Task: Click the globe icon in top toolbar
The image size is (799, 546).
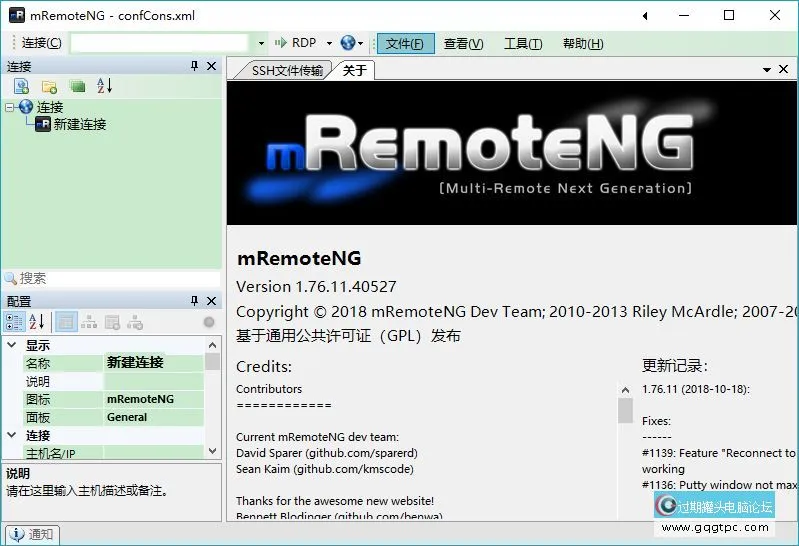Action: [347, 43]
